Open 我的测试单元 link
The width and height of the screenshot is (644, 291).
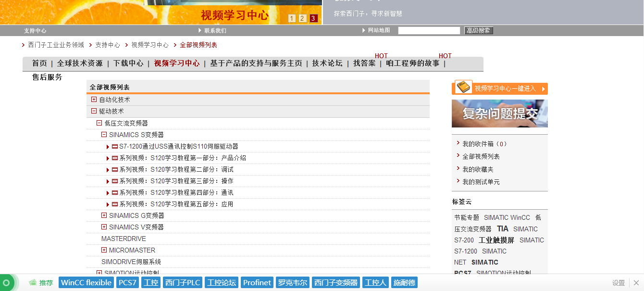[481, 182]
